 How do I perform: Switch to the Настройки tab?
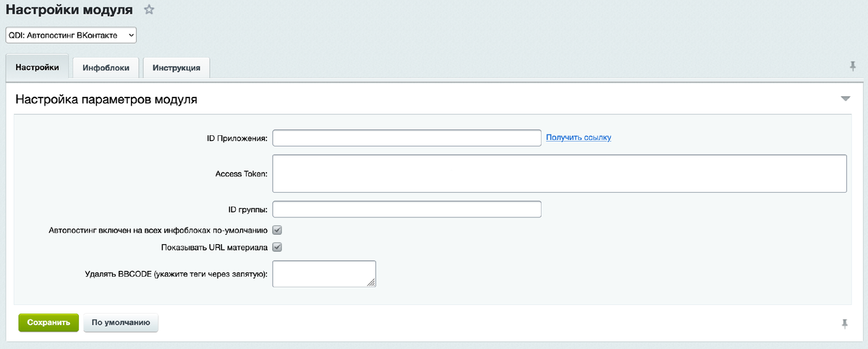pos(37,67)
